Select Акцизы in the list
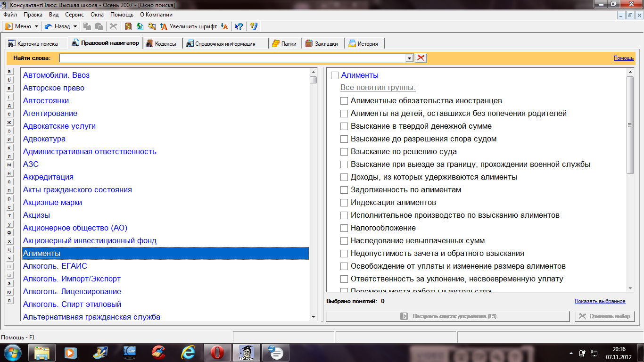 pyautogui.click(x=36, y=215)
